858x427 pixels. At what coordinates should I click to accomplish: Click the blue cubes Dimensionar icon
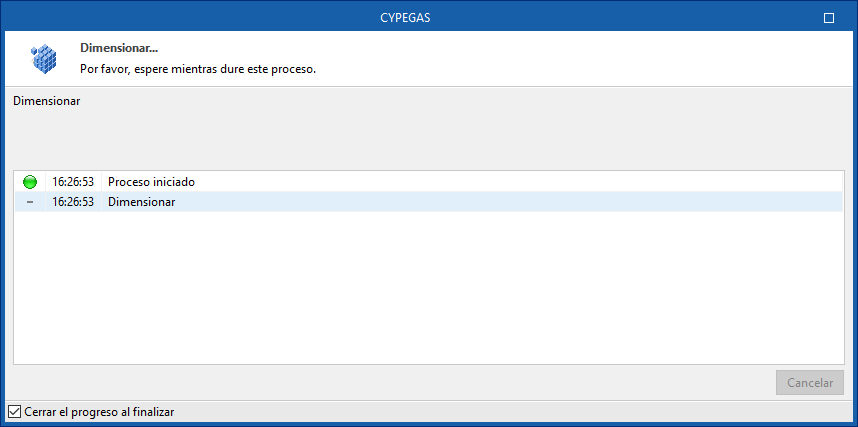(x=45, y=59)
